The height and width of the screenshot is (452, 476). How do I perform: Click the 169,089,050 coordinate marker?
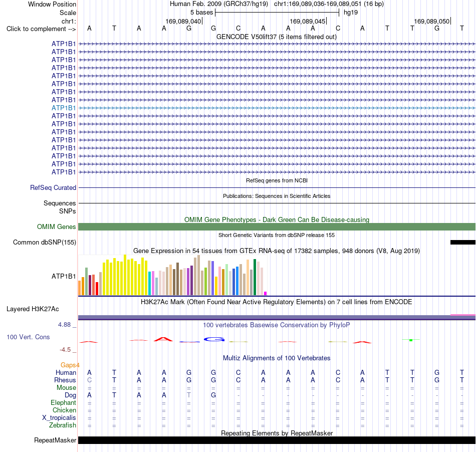(x=432, y=21)
